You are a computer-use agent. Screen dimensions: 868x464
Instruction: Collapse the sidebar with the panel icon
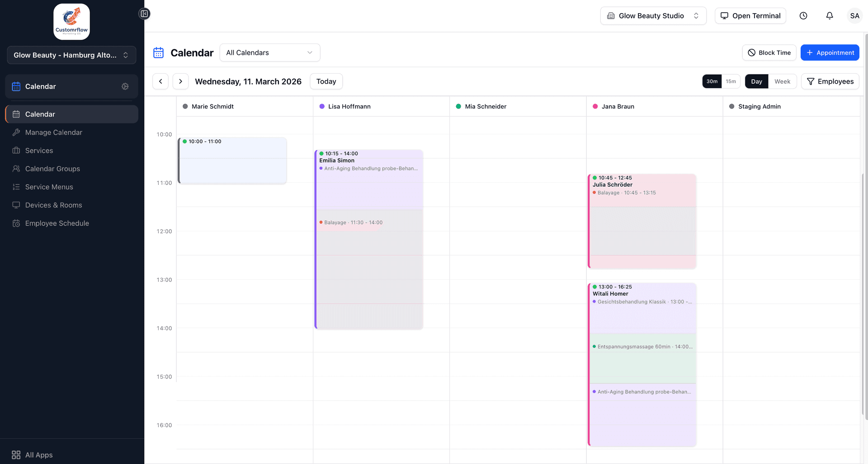pos(144,14)
